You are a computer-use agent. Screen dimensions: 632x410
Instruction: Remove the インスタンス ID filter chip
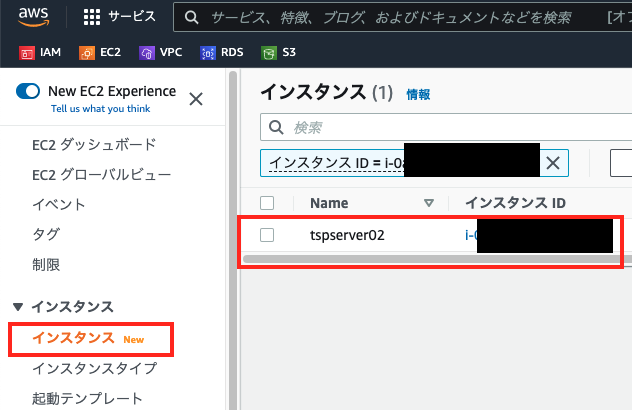553,163
